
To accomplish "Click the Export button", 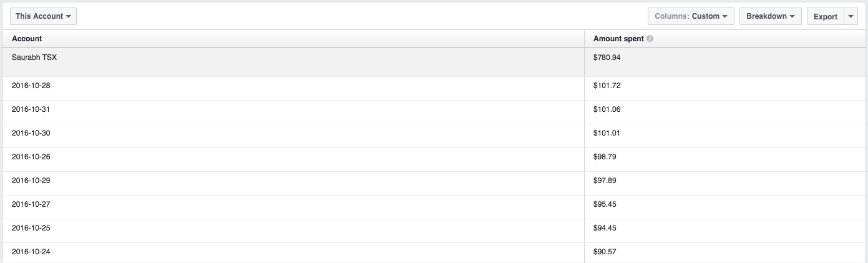I will pos(826,16).
